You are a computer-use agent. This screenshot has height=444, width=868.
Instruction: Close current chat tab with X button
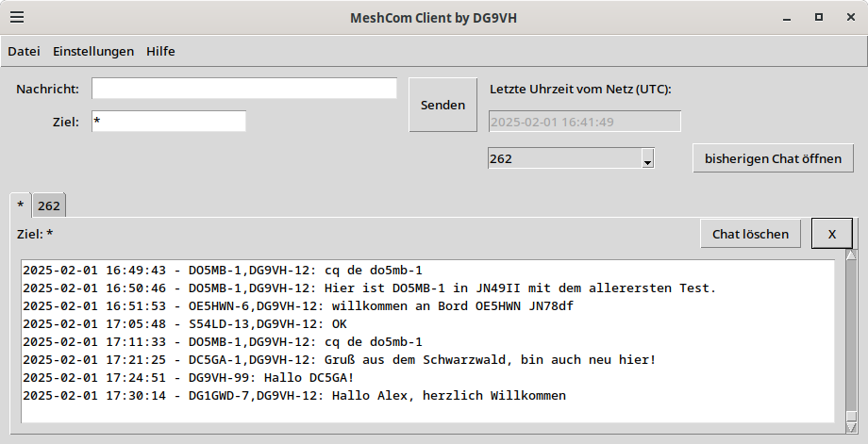tap(831, 234)
